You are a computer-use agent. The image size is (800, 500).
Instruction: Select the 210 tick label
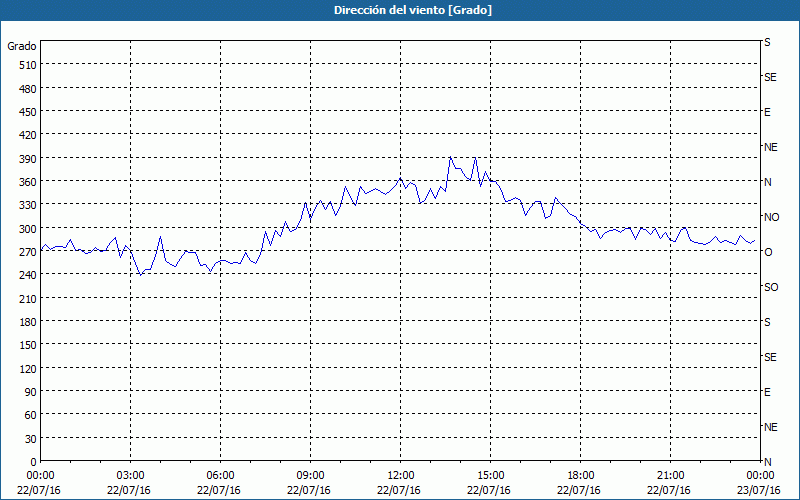pyautogui.click(x=28, y=298)
